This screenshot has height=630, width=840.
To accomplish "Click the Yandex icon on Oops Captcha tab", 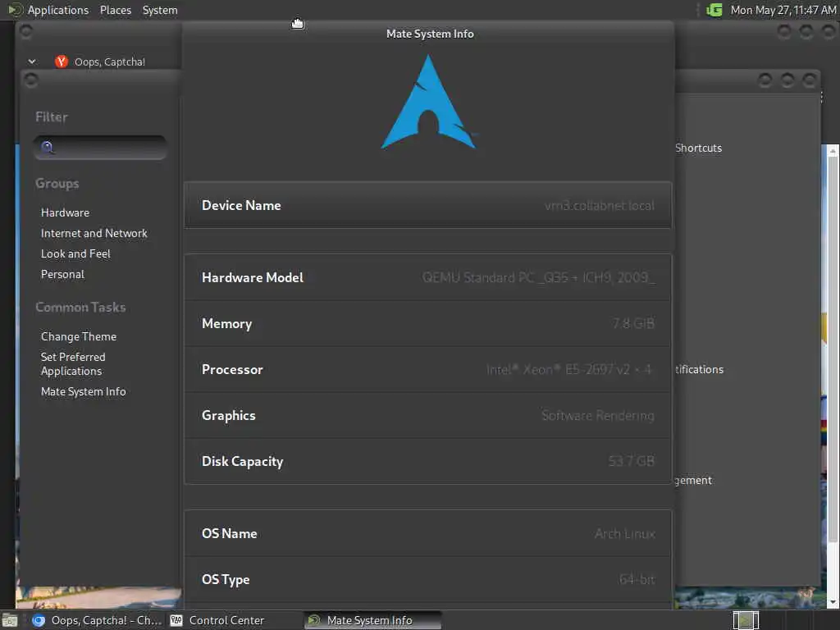I will [x=61, y=62].
